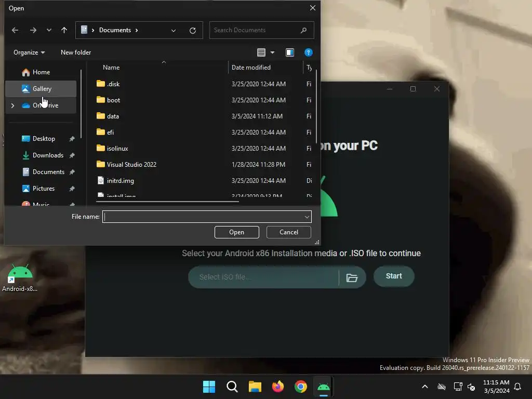Toggle the preview pane
The width and height of the screenshot is (532, 399).
pos(290,52)
